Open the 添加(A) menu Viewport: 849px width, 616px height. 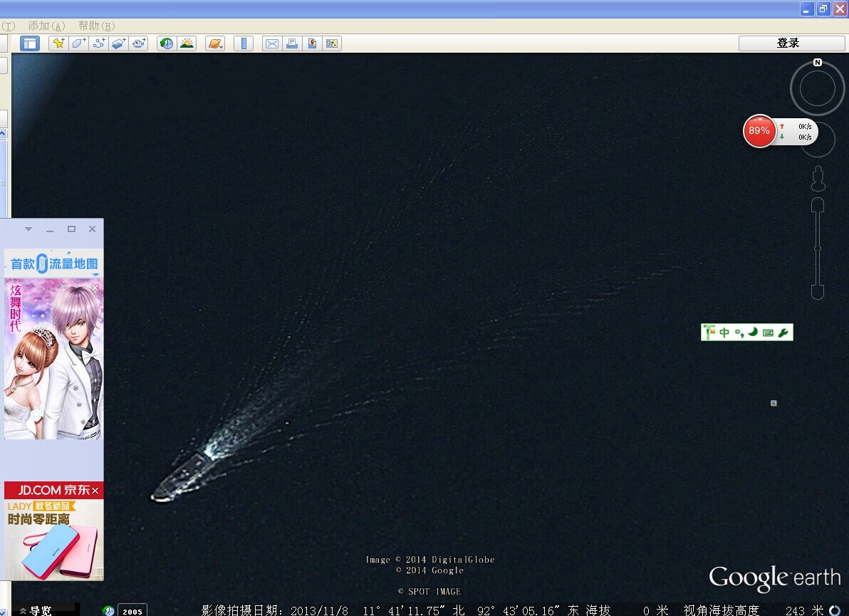coord(46,26)
